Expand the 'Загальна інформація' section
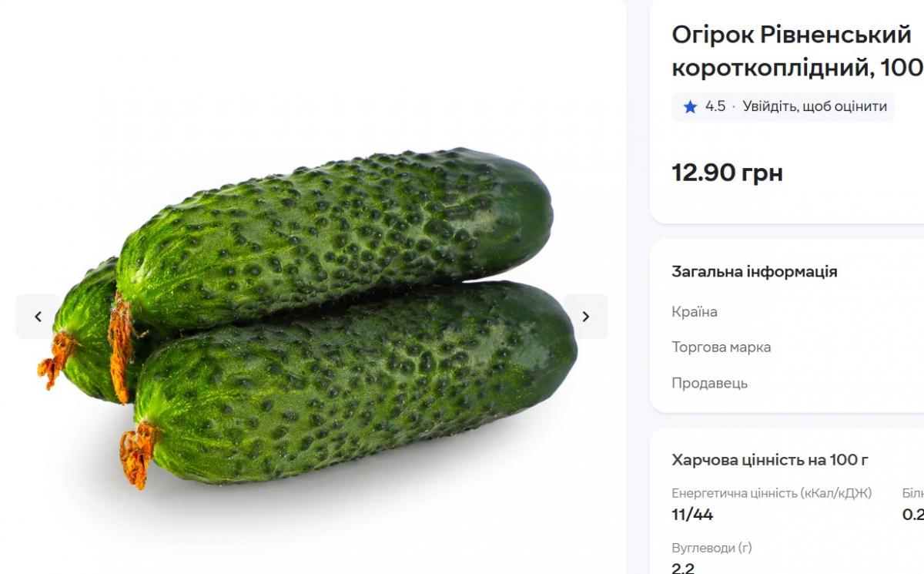The height and width of the screenshot is (574, 924). (754, 271)
